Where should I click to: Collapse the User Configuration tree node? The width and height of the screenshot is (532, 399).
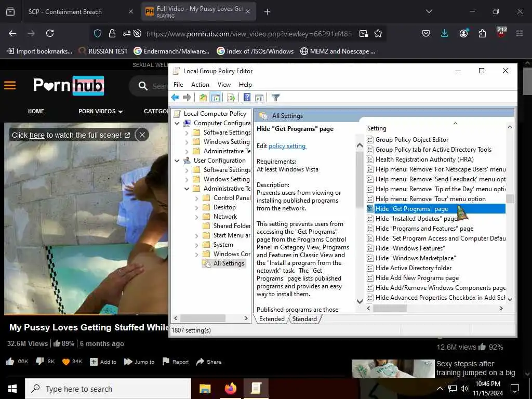click(177, 161)
